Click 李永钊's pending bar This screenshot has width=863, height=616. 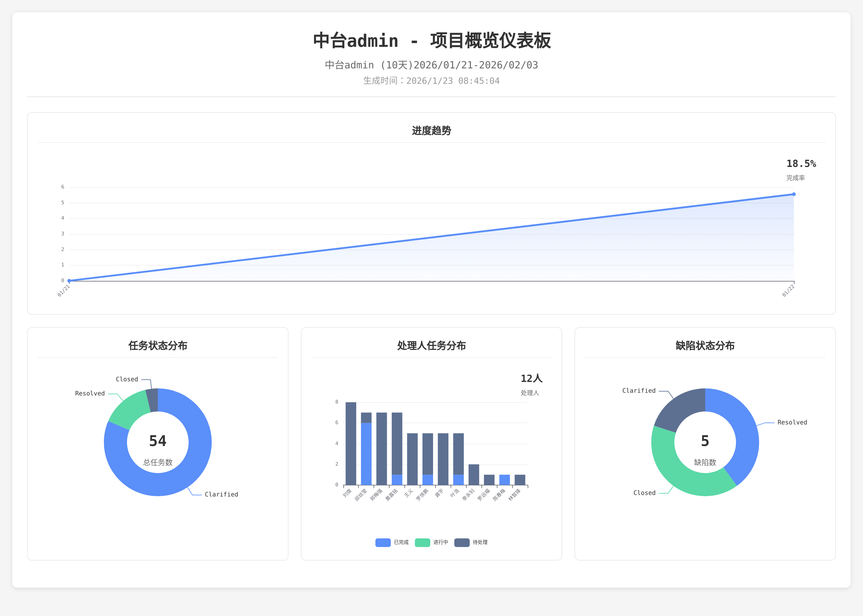point(474,475)
